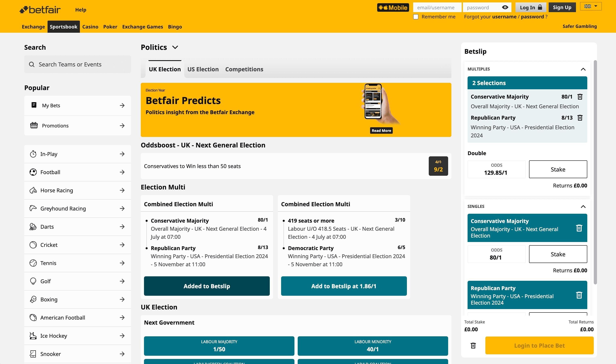The image size is (616, 364).
Task: Select the 9/2 oddsboost price
Action: [438, 166]
